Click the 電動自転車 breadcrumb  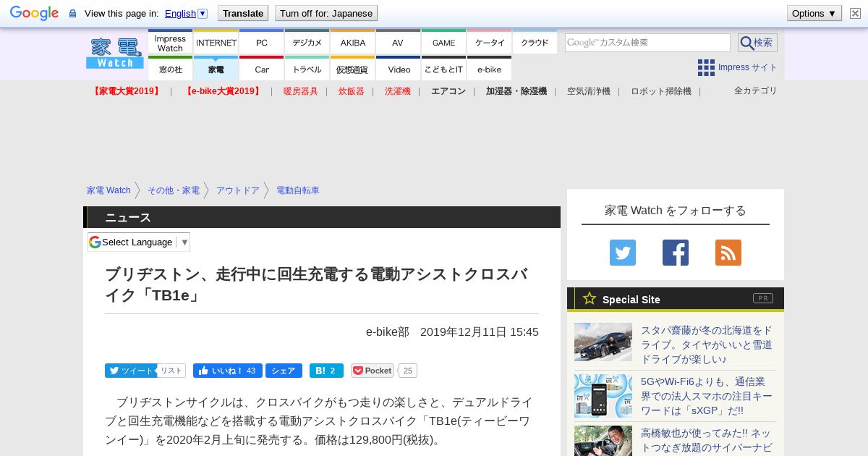(298, 190)
